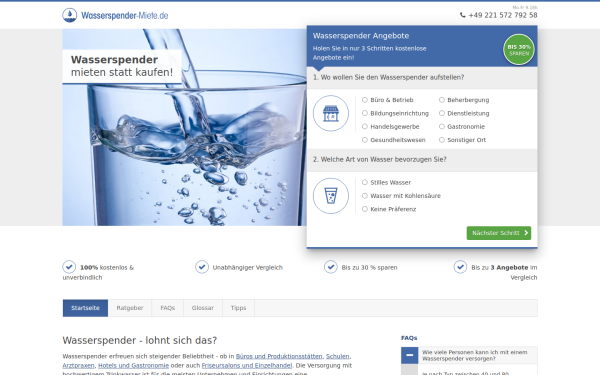Click the 'Wasserspender mieten statt kaufen!' banner text
Image resolution: width=600 pixels, height=375 pixels.
pos(122,66)
